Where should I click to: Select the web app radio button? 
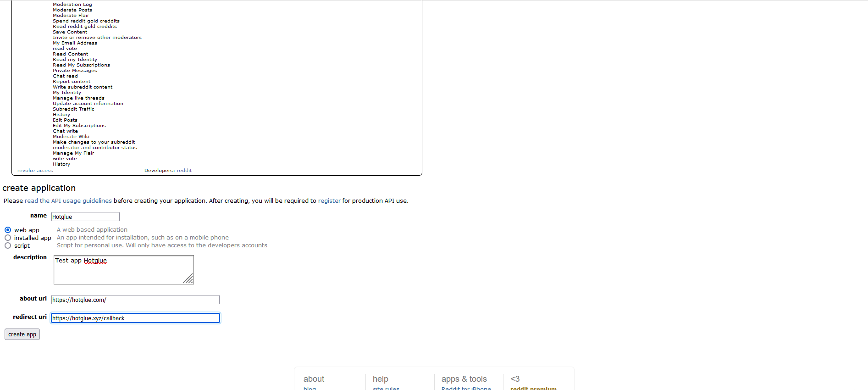(8, 230)
